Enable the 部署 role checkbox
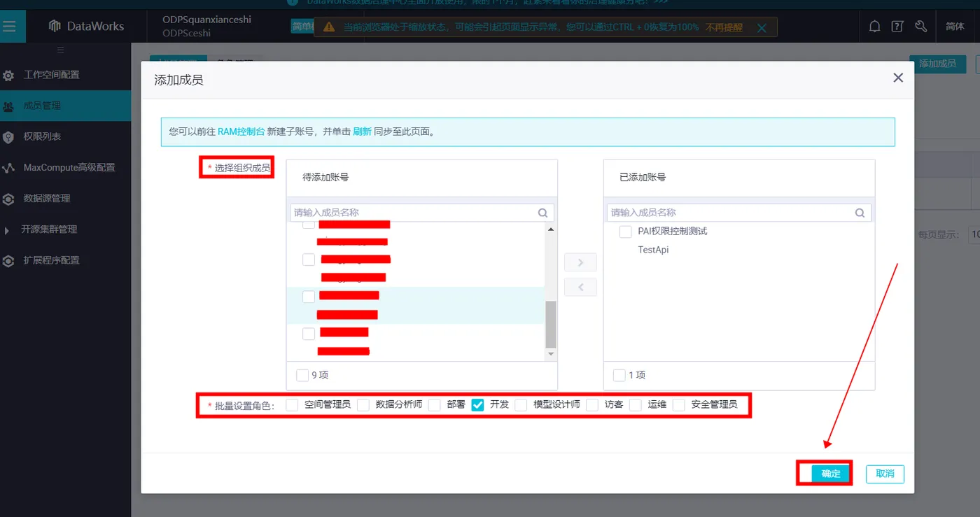This screenshot has width=980, height=517. [x=435, y=404]
